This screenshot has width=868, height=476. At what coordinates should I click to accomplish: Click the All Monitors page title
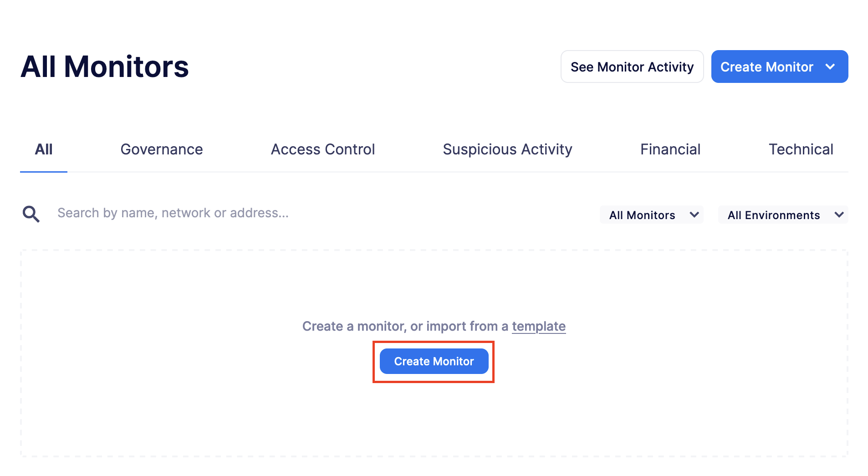[x=104, y=66]
